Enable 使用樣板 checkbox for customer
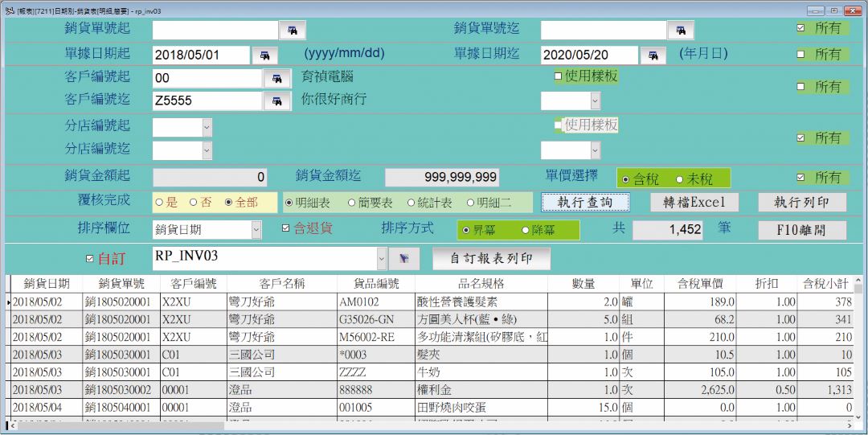This screenshot has width=868, height=435. click(x=558, y=76)
